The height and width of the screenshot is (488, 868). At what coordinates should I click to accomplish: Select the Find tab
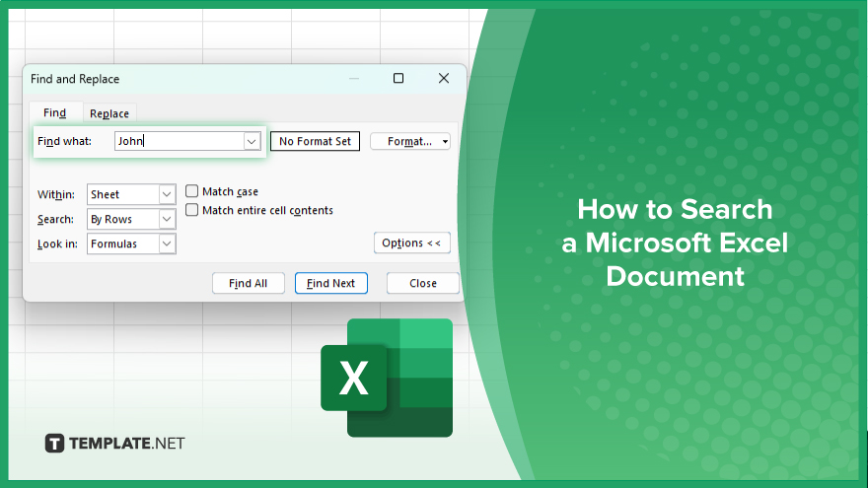(55, 112)
